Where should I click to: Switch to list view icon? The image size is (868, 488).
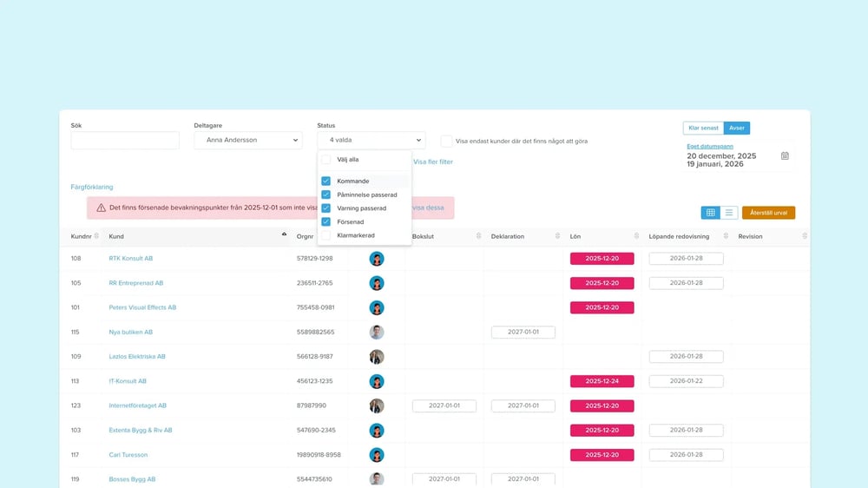[729, 213]
